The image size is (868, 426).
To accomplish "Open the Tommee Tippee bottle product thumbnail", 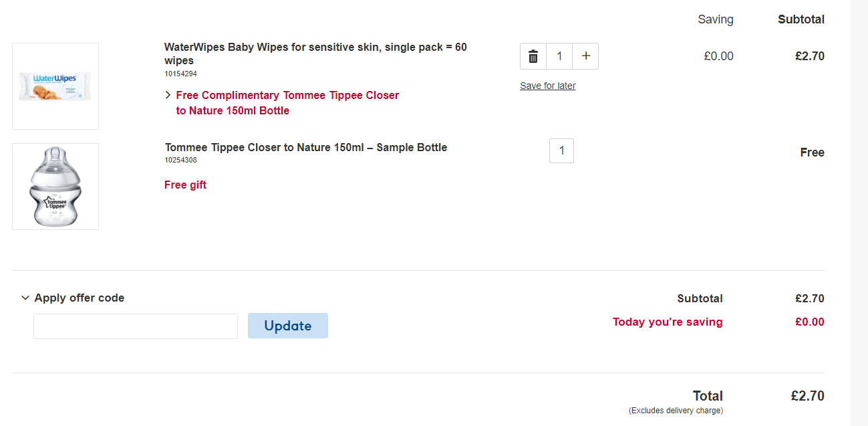I will [x=55, y=186].
